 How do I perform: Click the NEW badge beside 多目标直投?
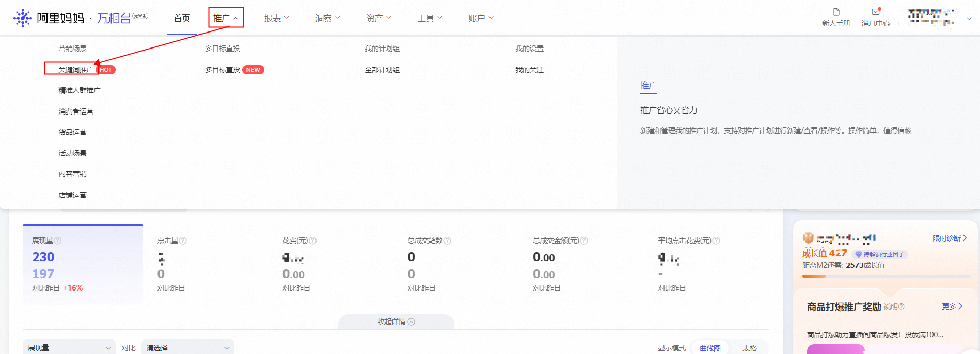[253, 70]
